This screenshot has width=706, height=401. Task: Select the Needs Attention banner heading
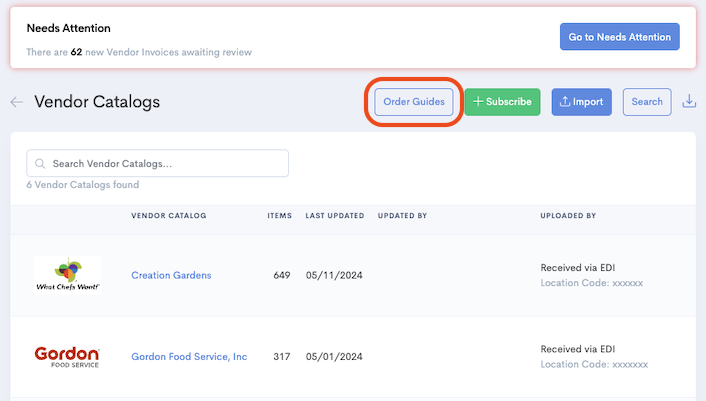[x=68, y=28]
